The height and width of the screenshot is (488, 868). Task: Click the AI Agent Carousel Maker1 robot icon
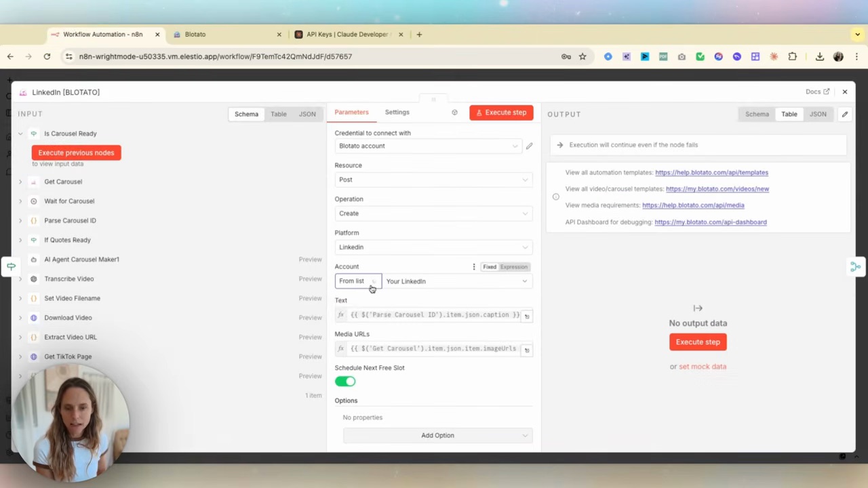pos(33,260)
